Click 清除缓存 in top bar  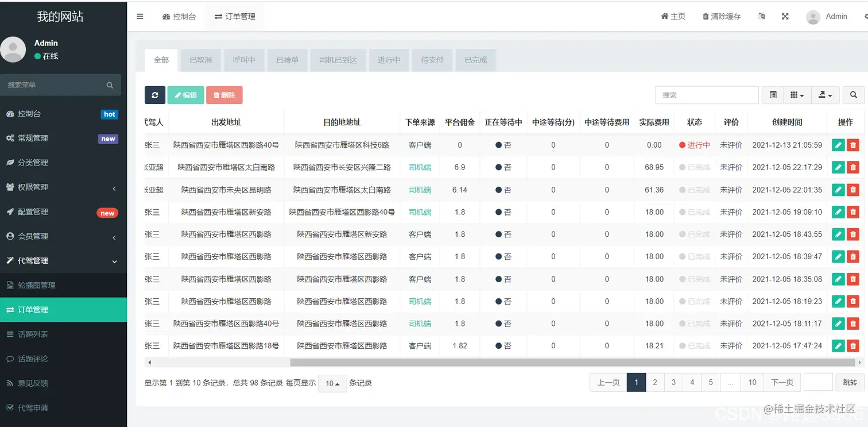722,17
